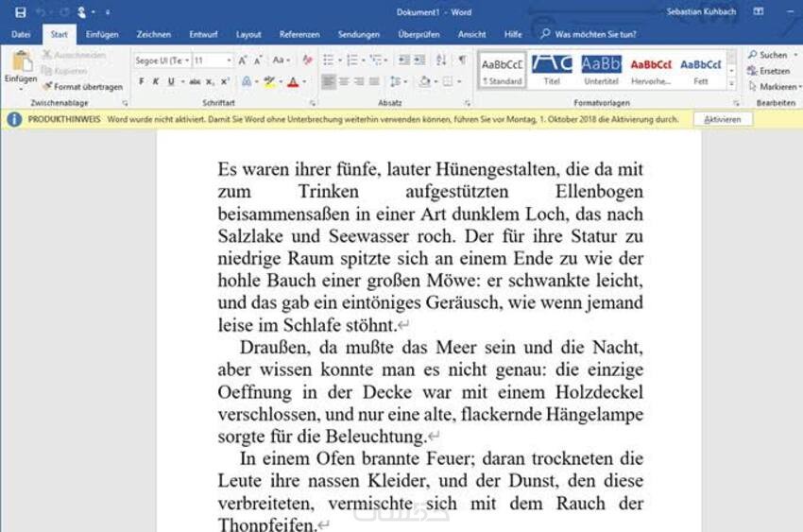Click the Produkthinweis info icon

(14, 119)
